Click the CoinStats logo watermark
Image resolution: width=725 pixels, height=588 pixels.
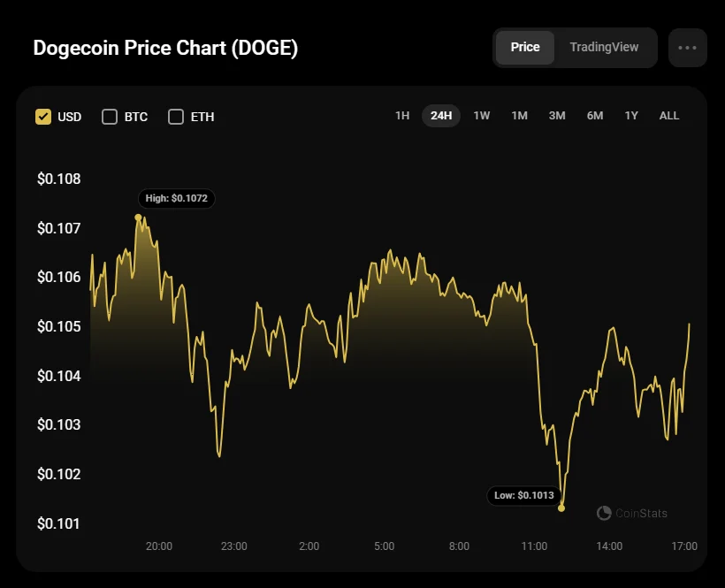[632, 513]
